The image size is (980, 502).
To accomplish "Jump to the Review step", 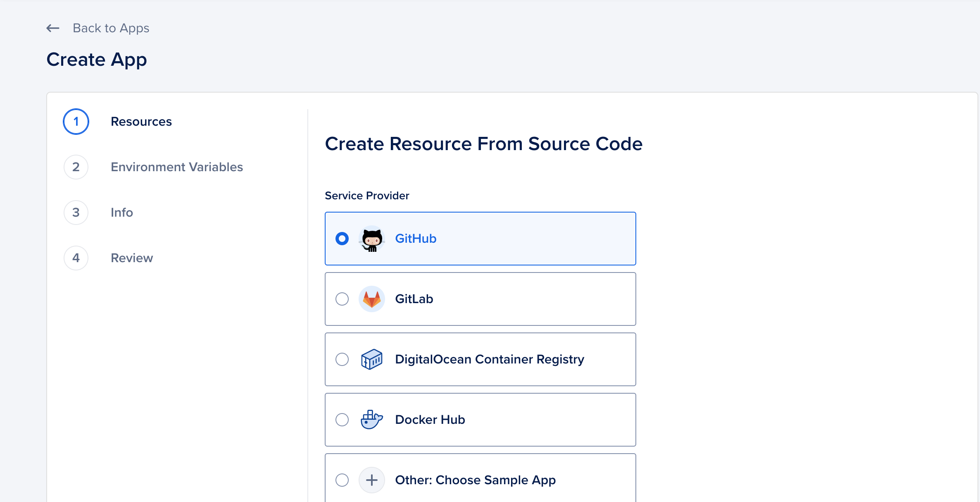I will coord(132,258).
